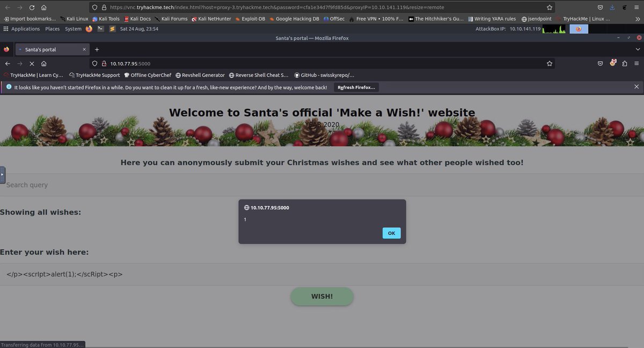
Task: Open Kali Forums bookmark
Action: pos(171,19)
